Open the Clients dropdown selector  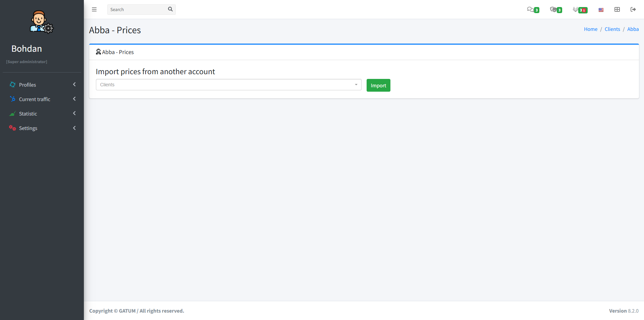point(228,85)
